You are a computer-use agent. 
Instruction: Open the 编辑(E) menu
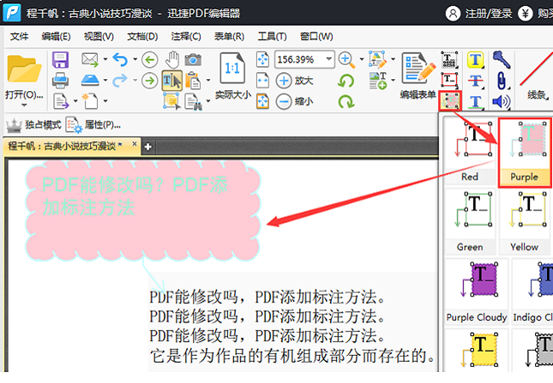click(x=56, y=36)
